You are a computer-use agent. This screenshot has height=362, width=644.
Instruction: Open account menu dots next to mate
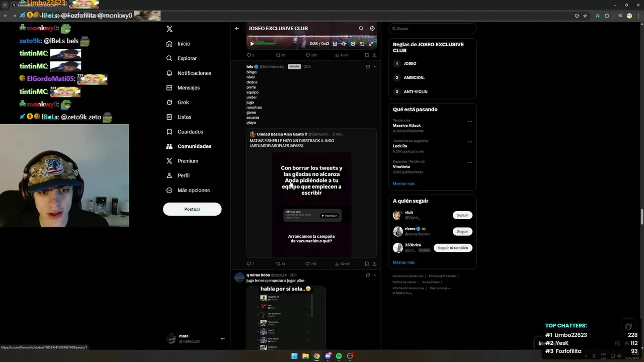(x=222, y=339)
